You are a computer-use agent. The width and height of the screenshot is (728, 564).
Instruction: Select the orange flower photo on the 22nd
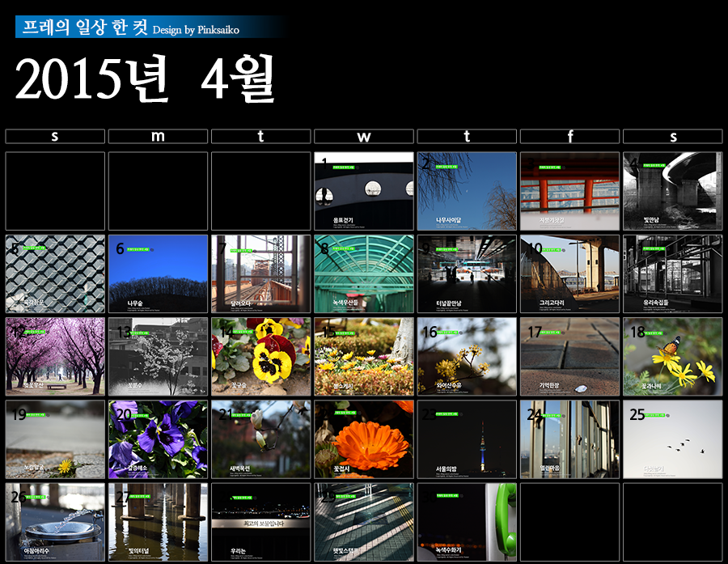(x=363, y=439)
